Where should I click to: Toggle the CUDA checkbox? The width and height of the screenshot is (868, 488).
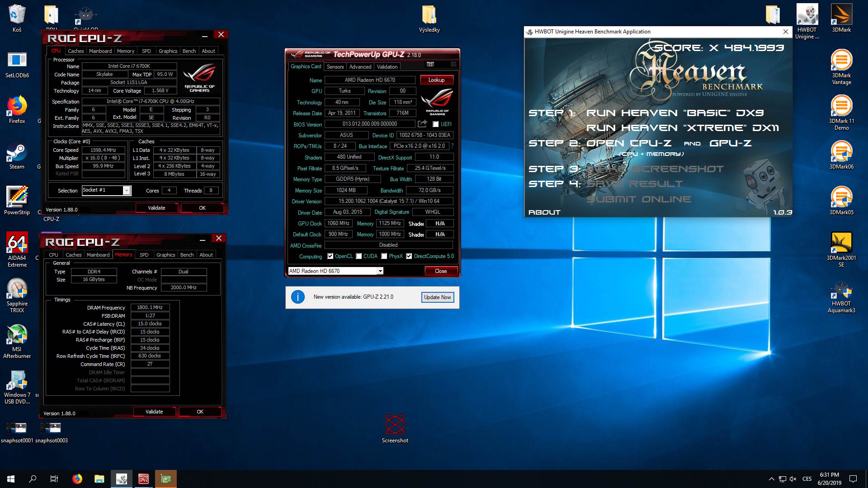pyautogui.click(x=359, y=256)
